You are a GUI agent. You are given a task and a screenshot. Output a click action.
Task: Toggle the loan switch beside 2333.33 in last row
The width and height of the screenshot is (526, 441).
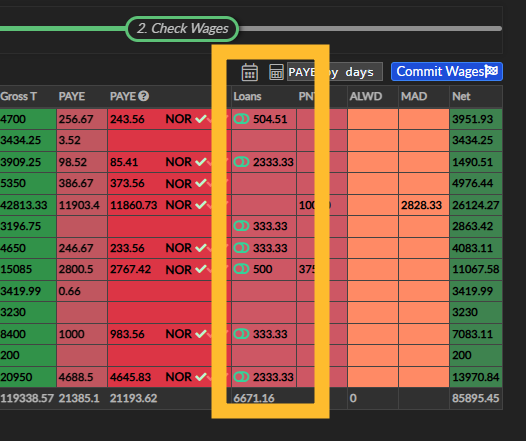241,377
